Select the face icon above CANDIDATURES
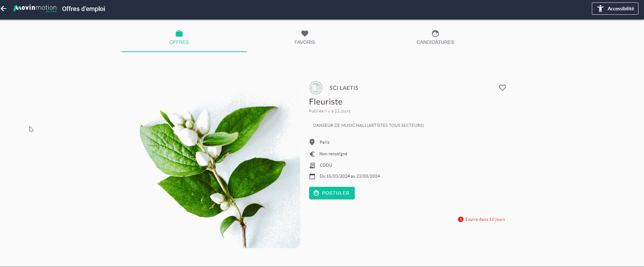The image size is (644, 267). coord(435,34)
